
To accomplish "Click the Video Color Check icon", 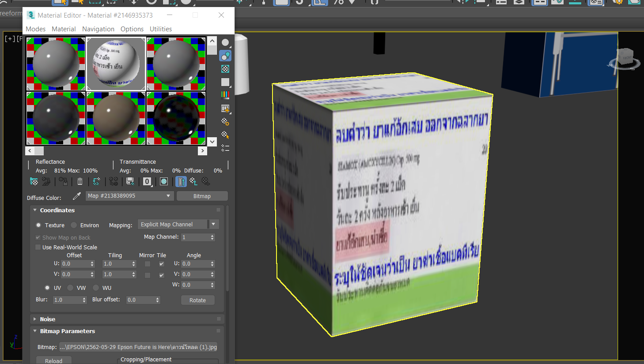I will [225, 94].
